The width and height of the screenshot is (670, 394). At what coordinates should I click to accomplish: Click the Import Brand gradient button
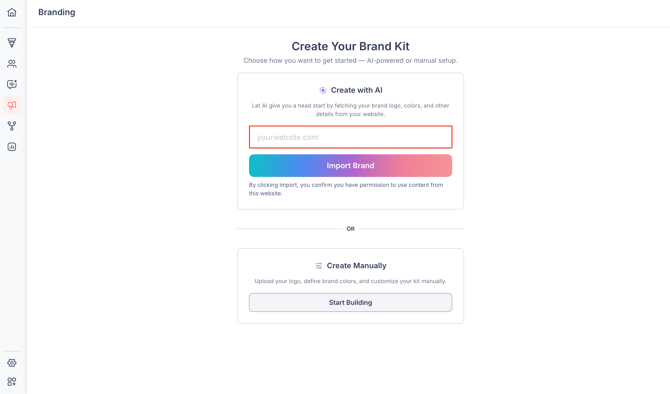point(350,165)
